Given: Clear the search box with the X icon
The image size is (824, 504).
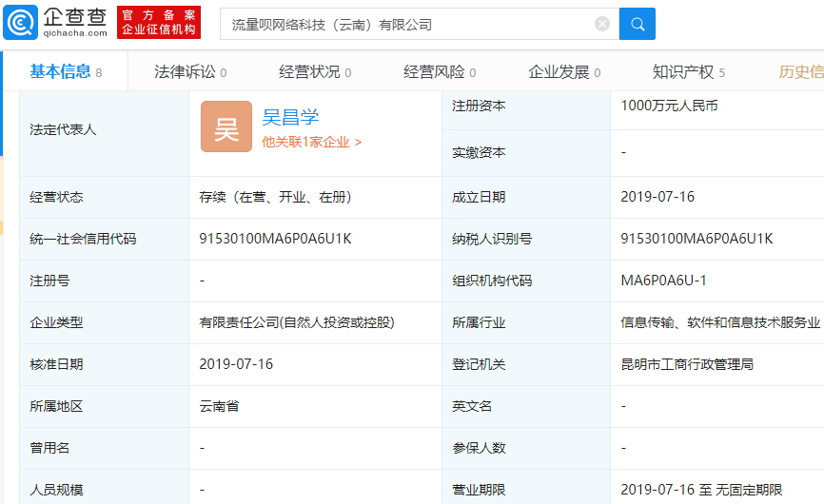Looking at the screenshot, I should point(602,24).
